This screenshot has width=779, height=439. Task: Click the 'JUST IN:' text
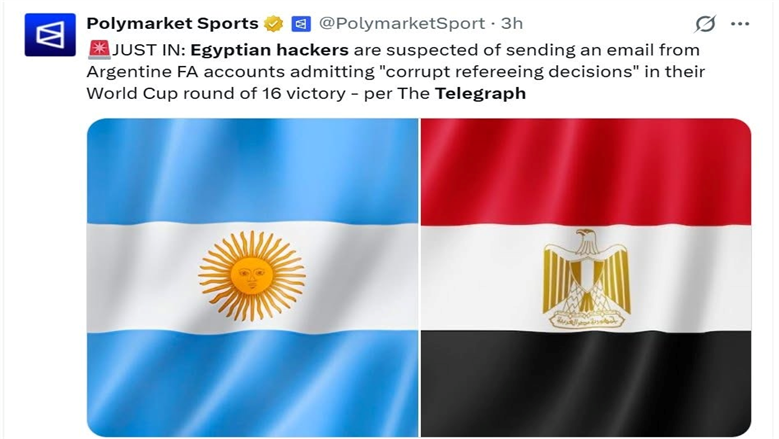point(148,50)
